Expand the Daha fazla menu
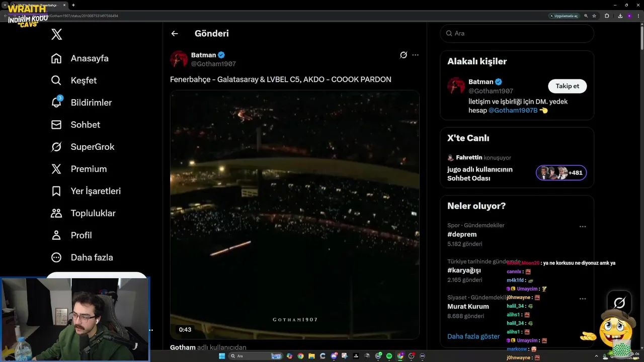The height and width of the screenshot is (362, 644). (x=82, y=257)
